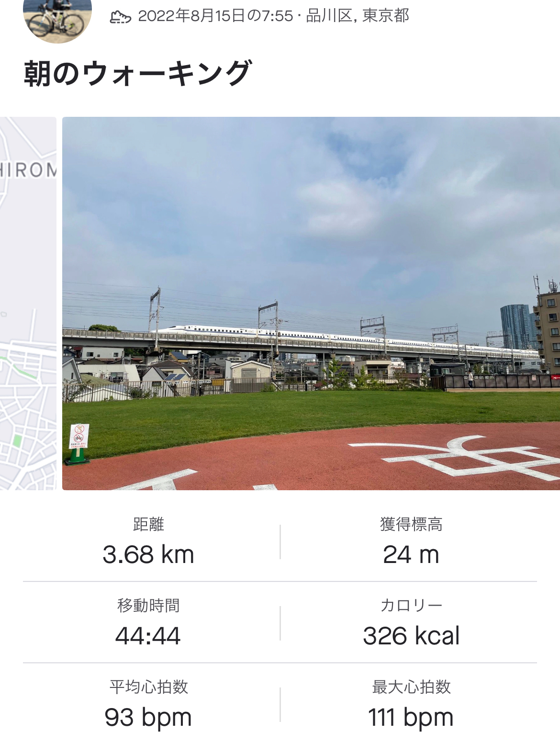Screen dimensions: 560x743
Task: View the Shinkansen train photo
Action: 311,304
